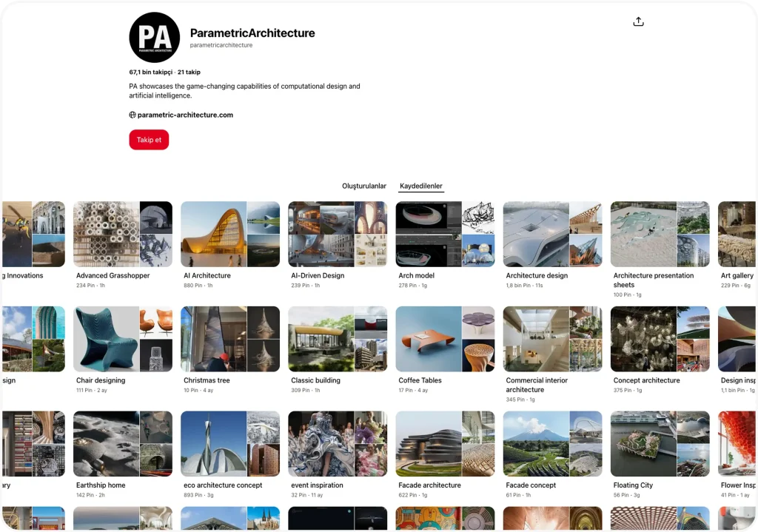The height and width of the screenshot is (532, 758).
Task: Click the 234 Pin · 1h text
Action: coord(90,286)
